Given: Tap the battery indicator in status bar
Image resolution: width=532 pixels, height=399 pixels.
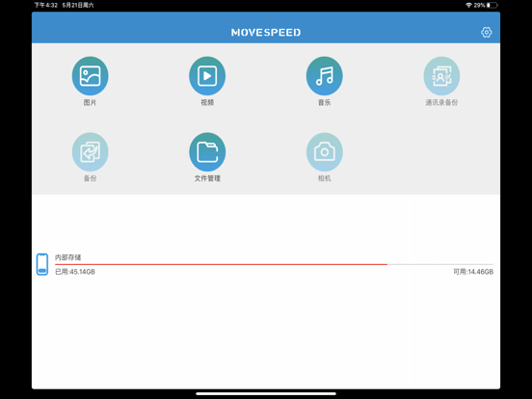Looking at the screenshot, I should (x=492, y=5).
